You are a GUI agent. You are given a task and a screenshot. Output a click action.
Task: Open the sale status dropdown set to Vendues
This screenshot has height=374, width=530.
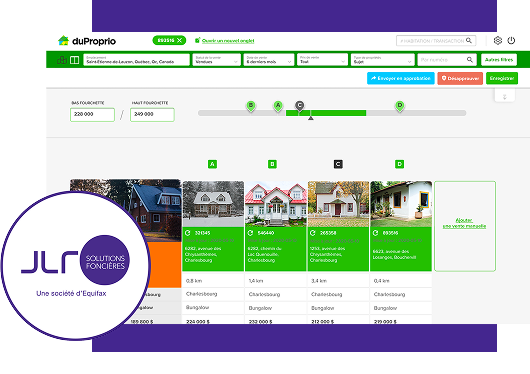point(216,60)
